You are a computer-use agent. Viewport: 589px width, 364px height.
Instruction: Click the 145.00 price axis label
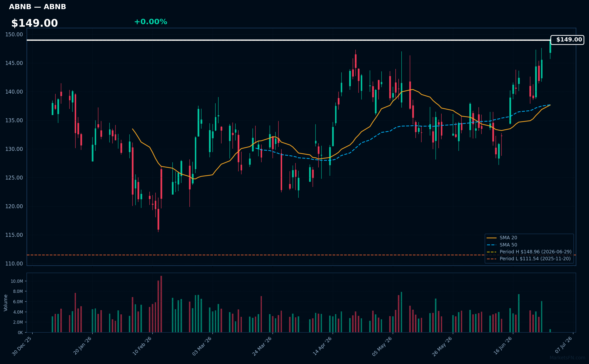(14, 63)
